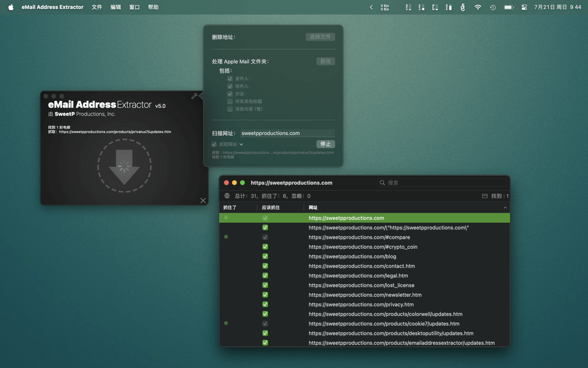Uncheck the 应该抓住 box for legal.htm
Image resolution: width=588 pixels, height=368 pixels.
(265, 275)
